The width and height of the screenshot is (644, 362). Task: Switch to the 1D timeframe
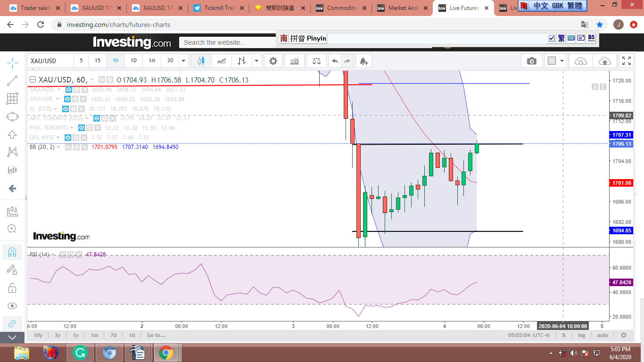coord(133,61)
